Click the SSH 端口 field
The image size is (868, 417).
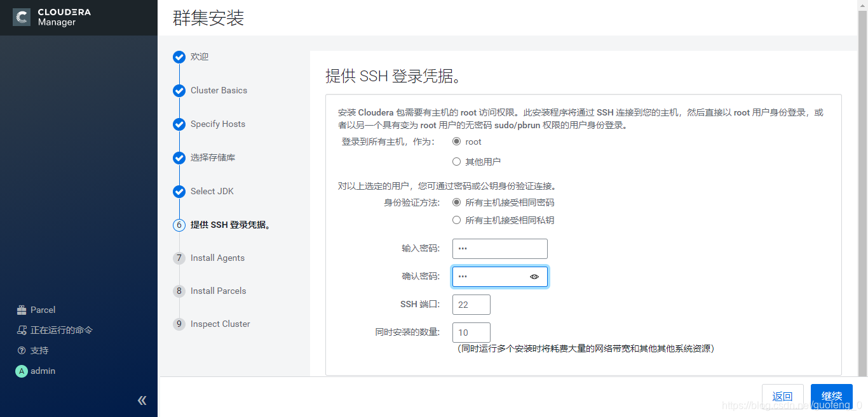click(471, 305)
